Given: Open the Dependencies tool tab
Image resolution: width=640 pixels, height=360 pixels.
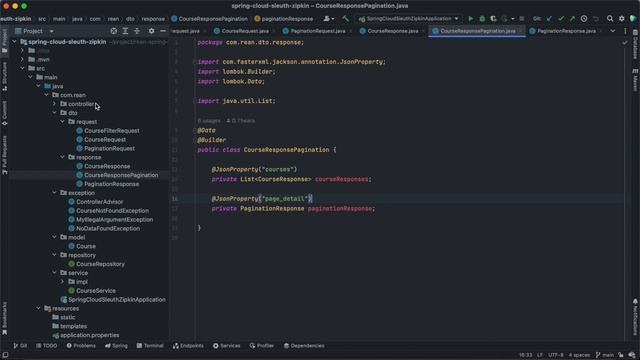Looking at the screenshot, I should click(304, 346).
